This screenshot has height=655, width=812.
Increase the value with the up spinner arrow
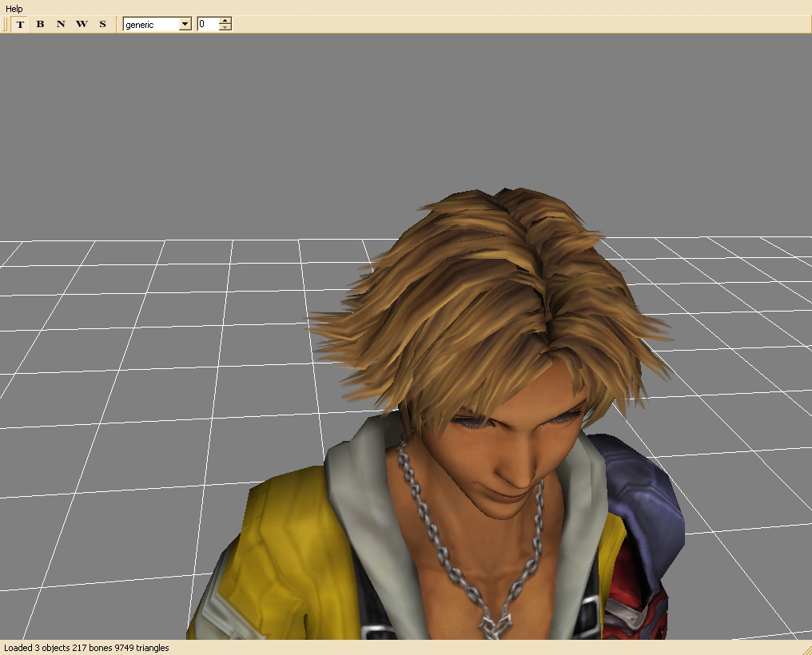point(225,21)
